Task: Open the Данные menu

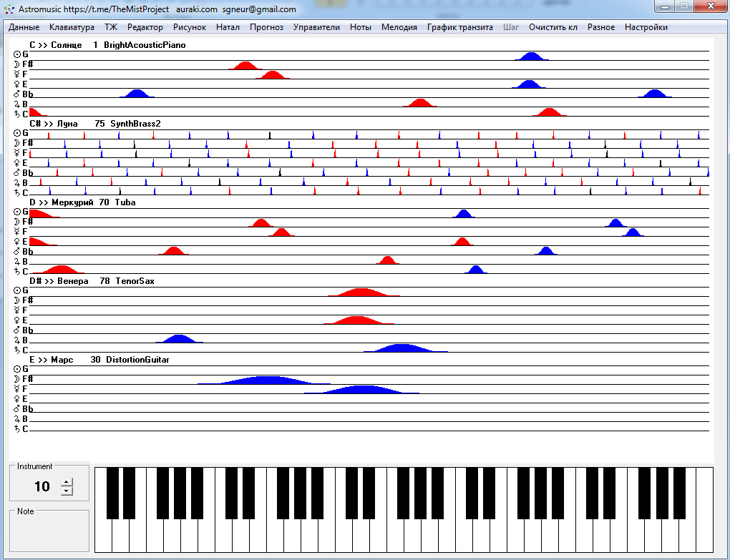Action: coord(24,27)
